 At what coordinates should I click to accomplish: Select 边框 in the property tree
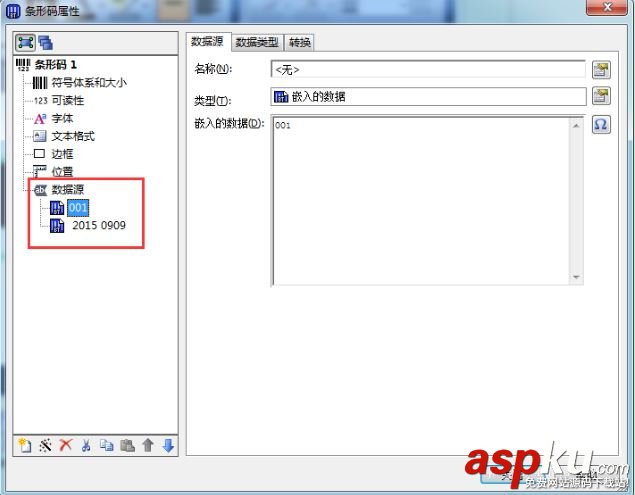click(x=62, y=154)
